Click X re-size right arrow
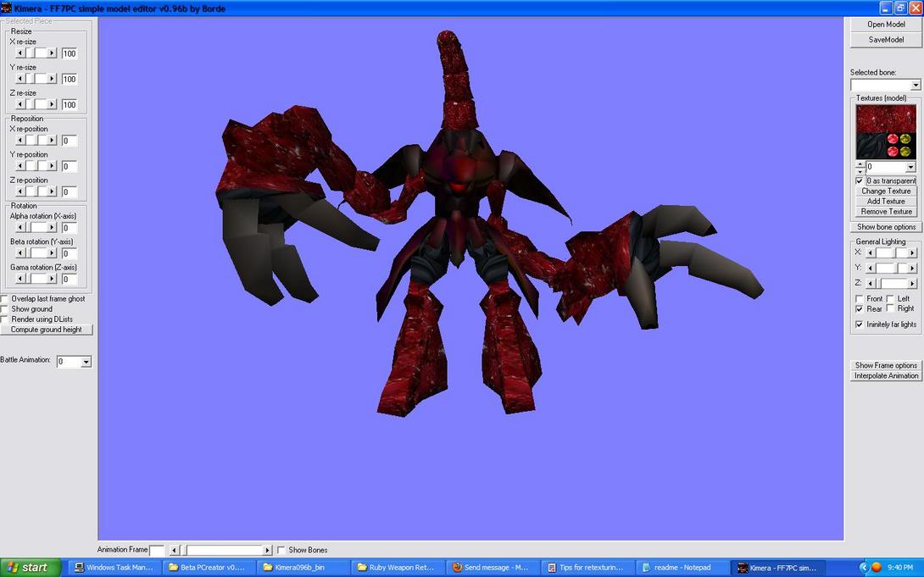 click(52, 53)
